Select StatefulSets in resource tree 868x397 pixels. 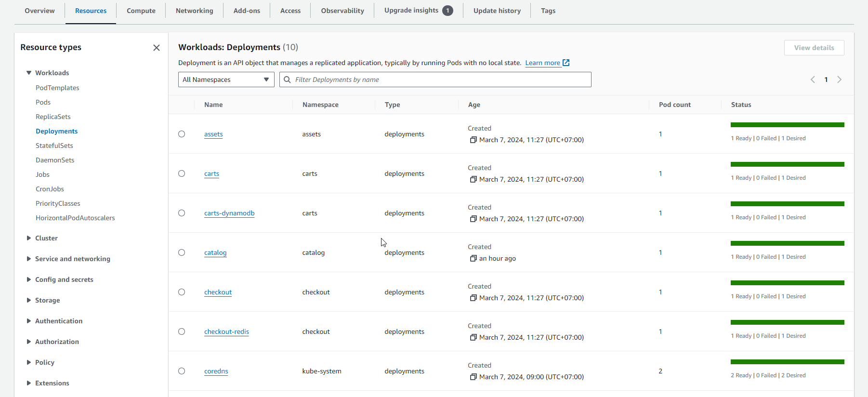54,146
